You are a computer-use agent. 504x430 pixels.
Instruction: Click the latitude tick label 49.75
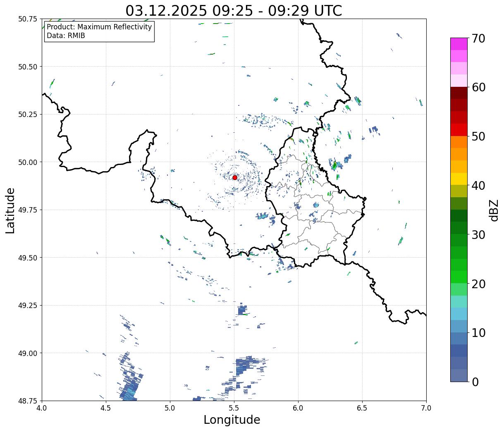point(28,210)
